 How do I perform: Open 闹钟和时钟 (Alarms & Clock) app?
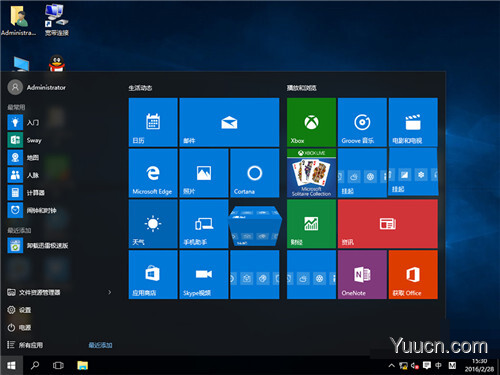tap(32, 210)
